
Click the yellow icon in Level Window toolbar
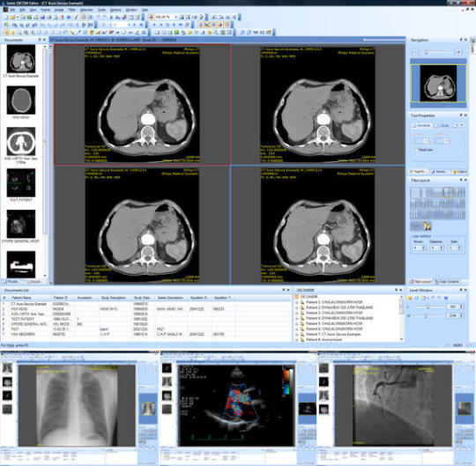click(410, 299)
